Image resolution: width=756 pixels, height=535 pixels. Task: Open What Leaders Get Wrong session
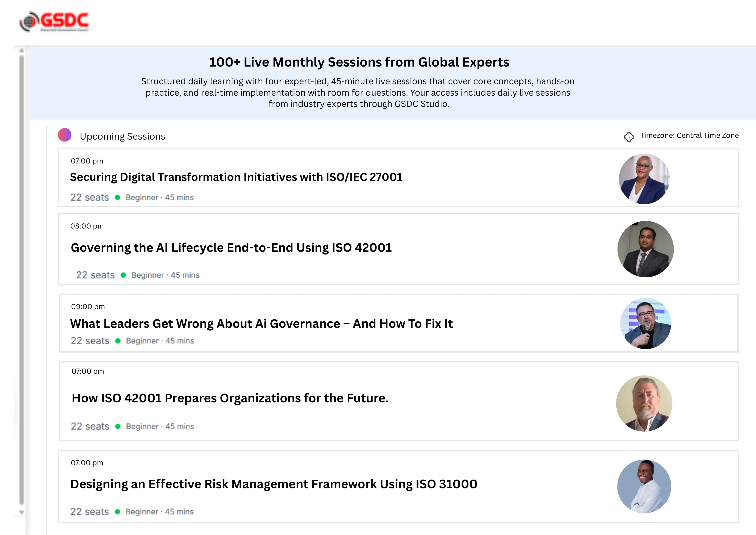261,324
